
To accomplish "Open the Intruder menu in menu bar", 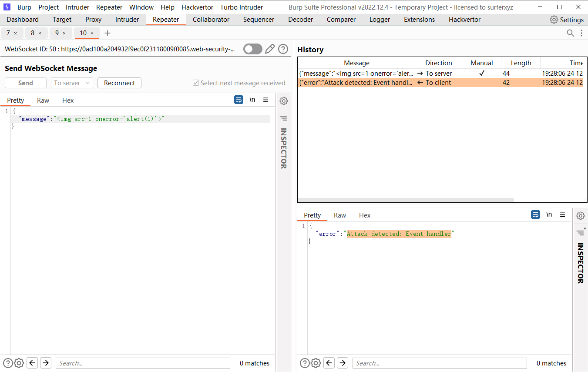I will point(77,7).
